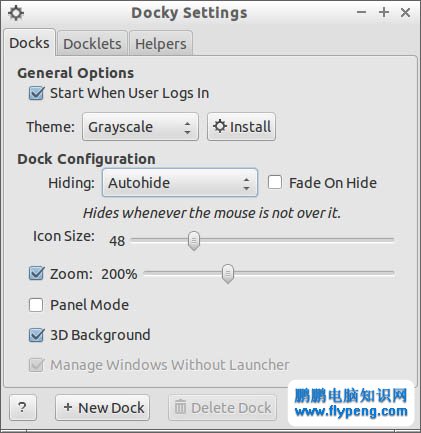Open the Hiding dropdown showing Autohide

coord(180,183)
